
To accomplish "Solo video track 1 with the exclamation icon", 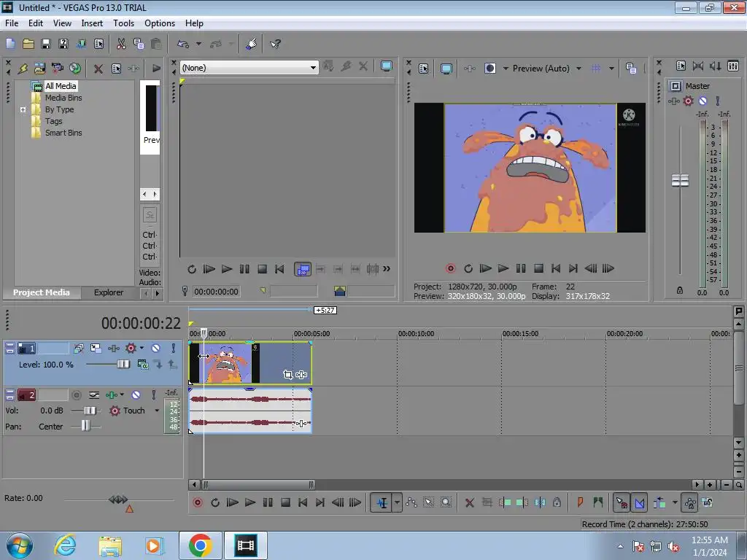I will click(173, 348).
